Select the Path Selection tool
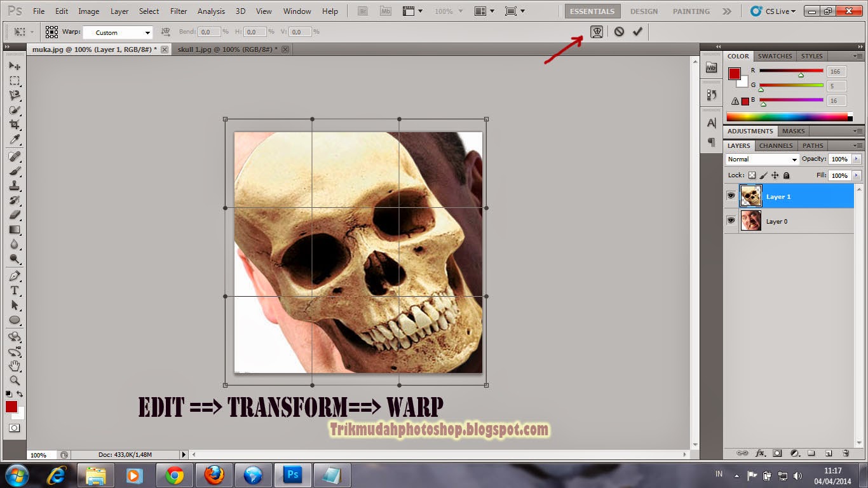The image size is (868, 488). [x=15, y=305]
